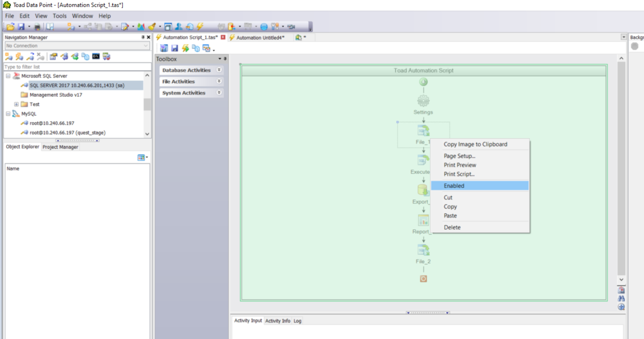The height and width of the screenshot is (339, 644).
Task: Click the Save script disk icon in script toolbar
Action: (174, 48)
